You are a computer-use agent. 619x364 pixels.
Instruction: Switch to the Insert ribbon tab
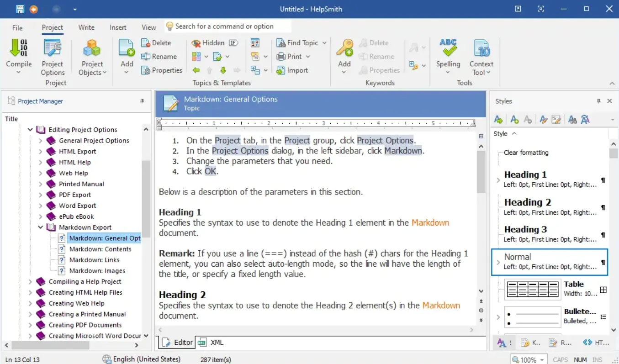(118, 27)
